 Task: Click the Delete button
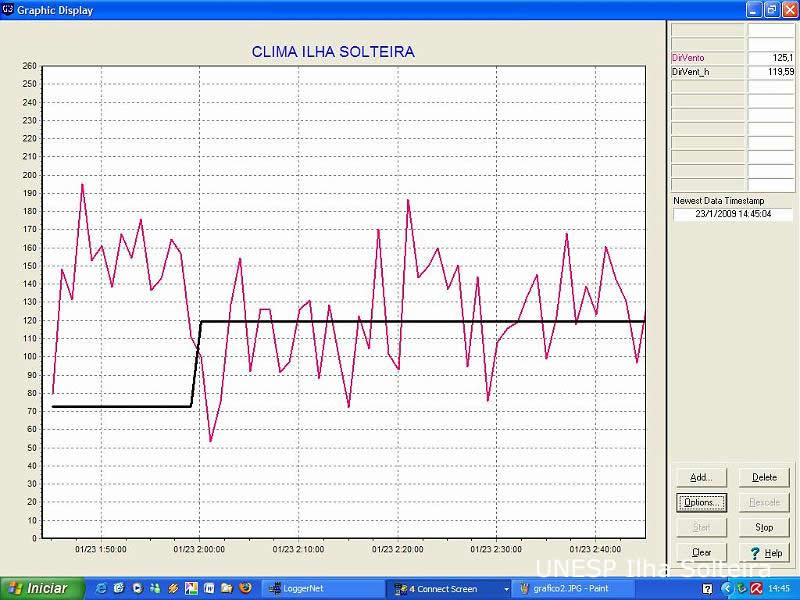pyautogui.click(x=763, y=478)
